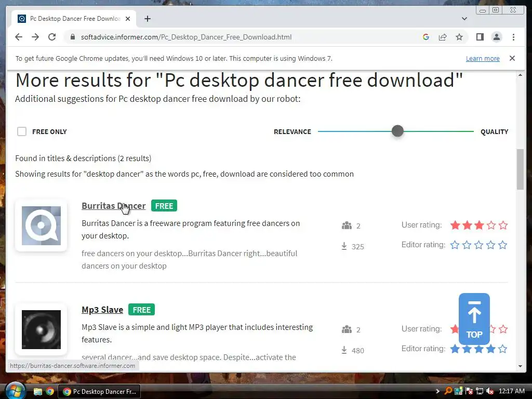Open the Learn more link
This screenshot has width=532, height=399.
pos(483,58)
